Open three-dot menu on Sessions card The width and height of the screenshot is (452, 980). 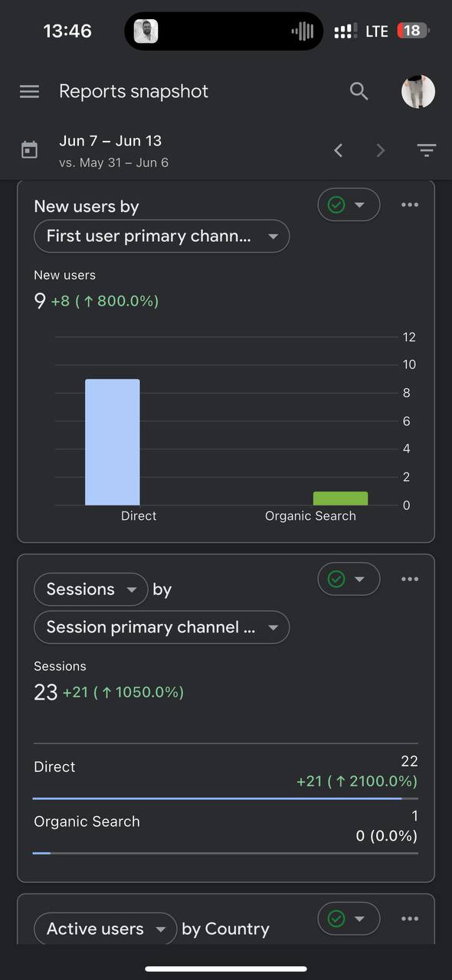pos(410,579)
